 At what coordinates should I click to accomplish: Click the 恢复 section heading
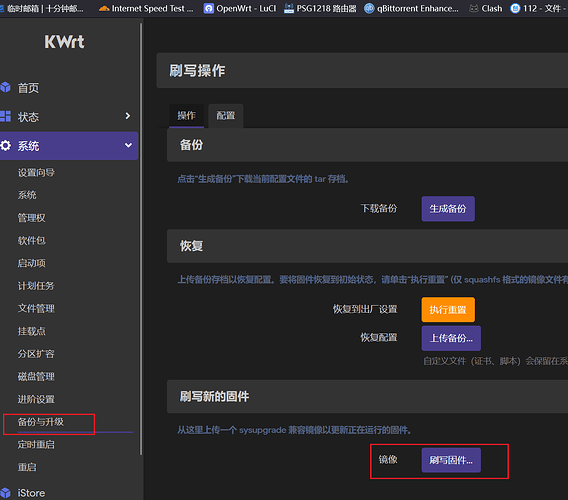pyautogui.click(x=191, y=246)
